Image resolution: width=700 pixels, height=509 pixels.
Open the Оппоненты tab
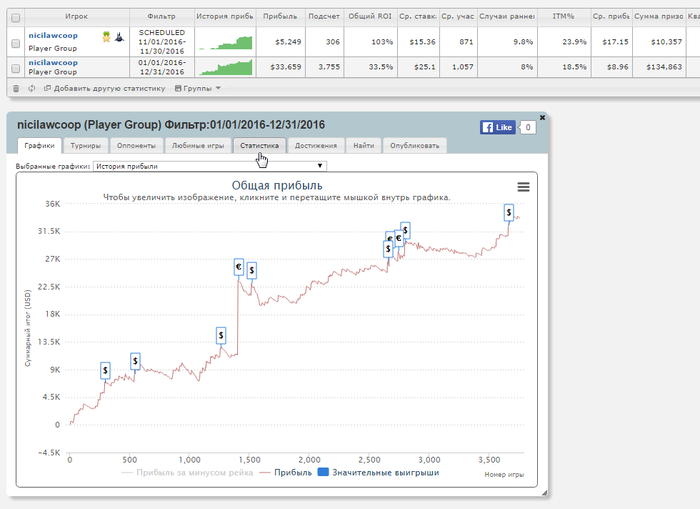coord(136,146)
